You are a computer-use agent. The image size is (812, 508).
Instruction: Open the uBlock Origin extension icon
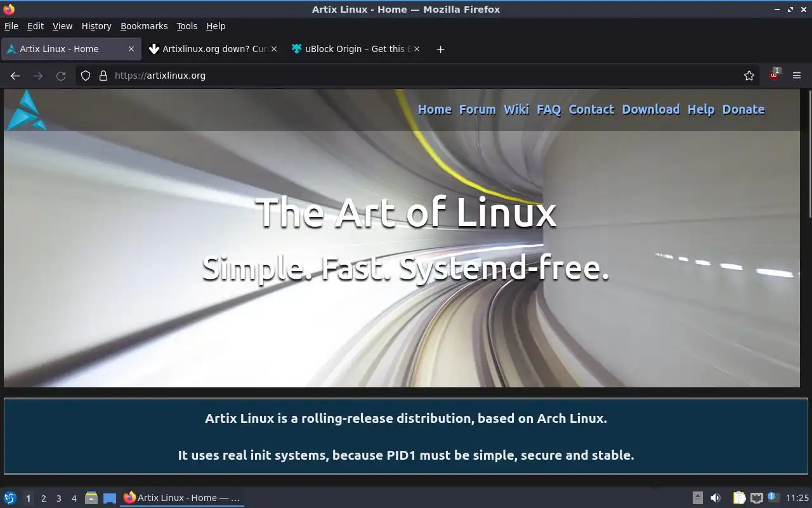pyautogui.click(x=775, y=75)
